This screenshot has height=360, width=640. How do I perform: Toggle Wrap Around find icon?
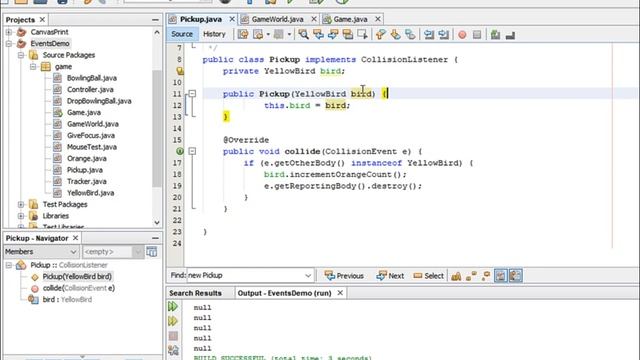[x=516, y=276]
